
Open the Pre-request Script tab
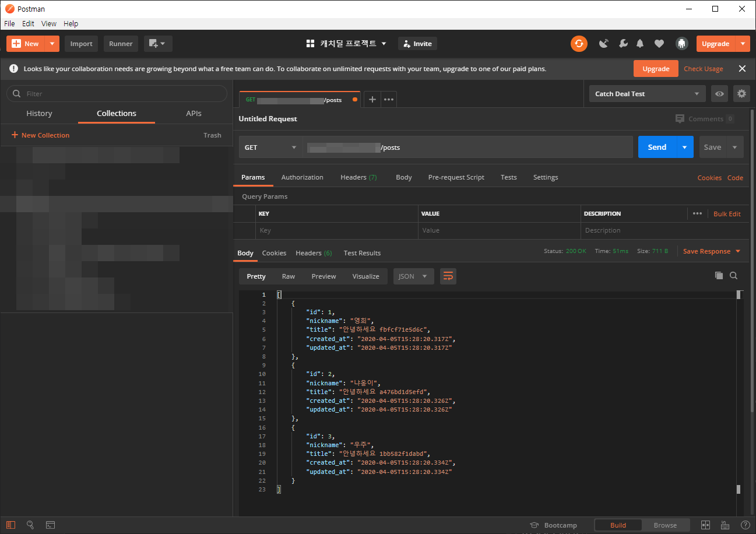coord(456,177)
